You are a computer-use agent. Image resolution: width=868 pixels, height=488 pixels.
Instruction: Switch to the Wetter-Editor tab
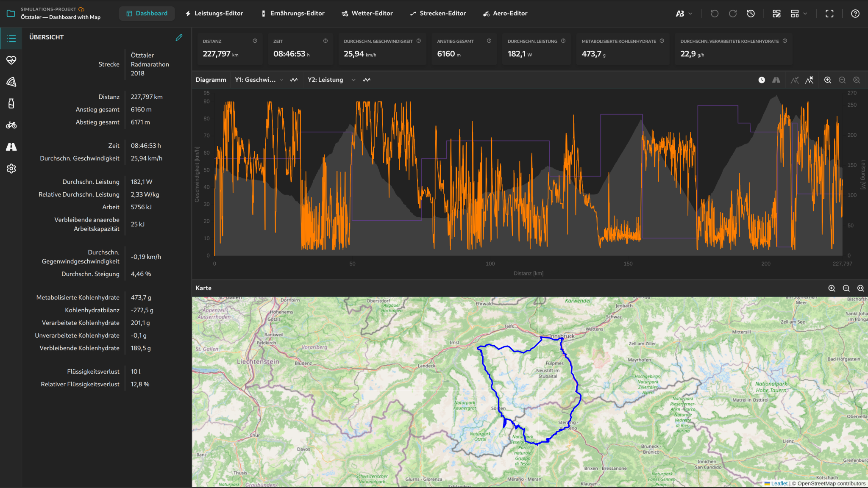[x=367, y=14]
